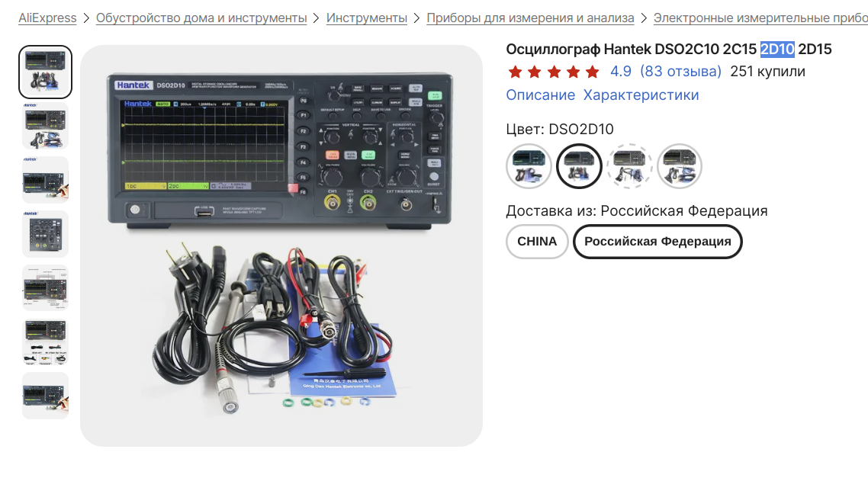
Task: View the third gallery thumbnail with probe
Action: pos(46,180)
